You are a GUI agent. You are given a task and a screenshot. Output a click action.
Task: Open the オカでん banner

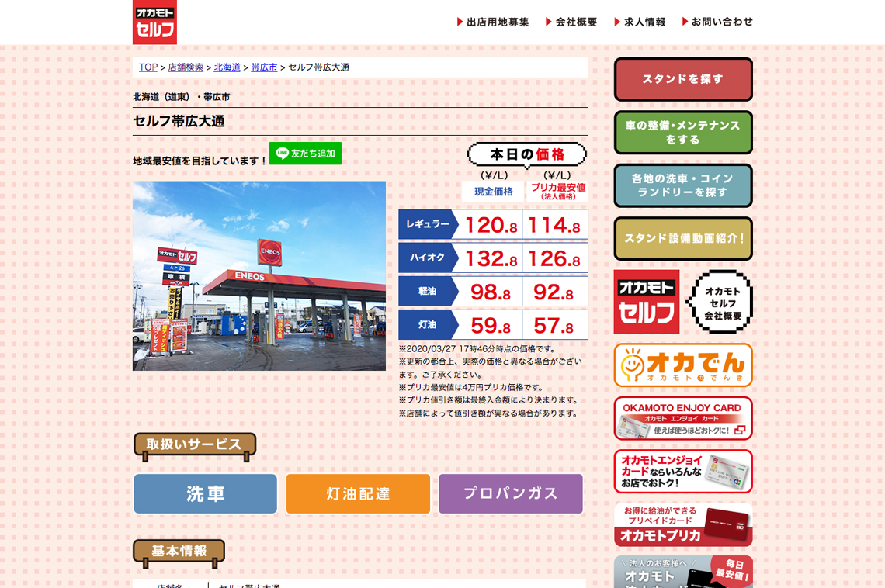[x=683, y=365]
